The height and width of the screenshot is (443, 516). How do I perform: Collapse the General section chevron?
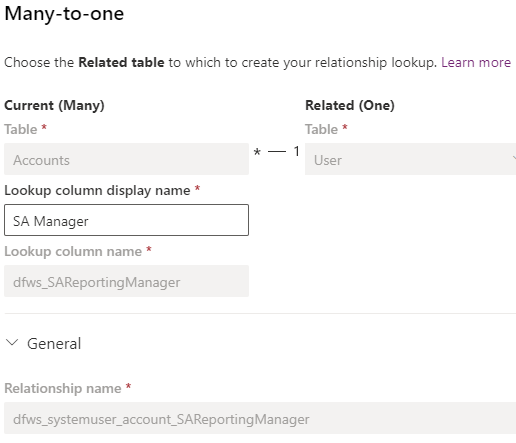pos(12,343)
